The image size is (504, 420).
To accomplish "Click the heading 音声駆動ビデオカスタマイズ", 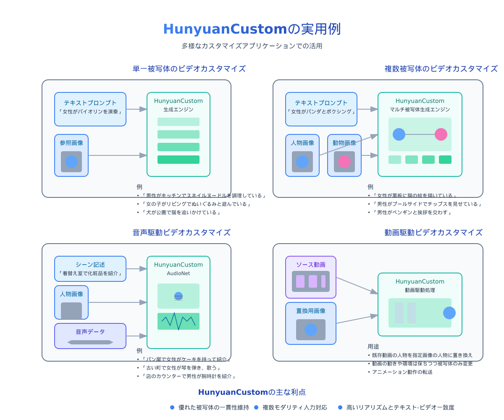I will [x=181, y=233].
